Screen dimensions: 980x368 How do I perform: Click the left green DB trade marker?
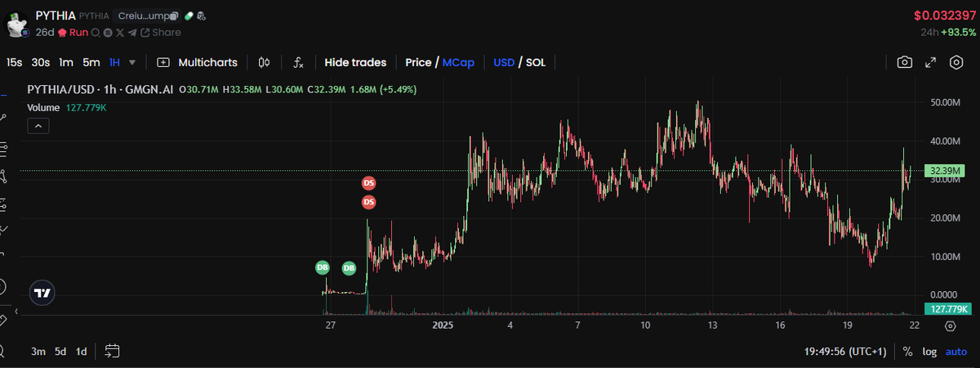323,267
